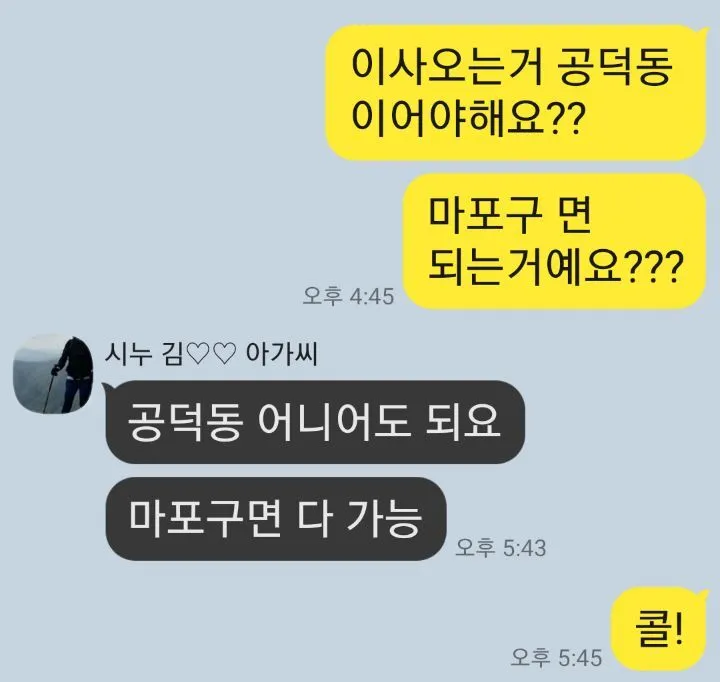
Task: Open the hiker profile picture of 시누 김
Action: pos(53,374)
